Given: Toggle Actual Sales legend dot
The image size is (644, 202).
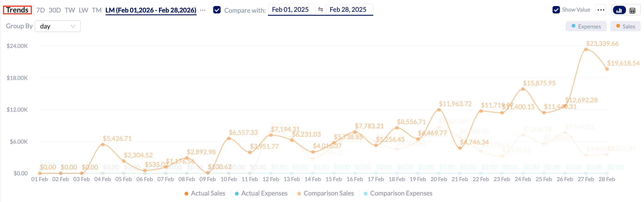Looking at the screenshot, I should pyautogui.click(x=186, y=193).
